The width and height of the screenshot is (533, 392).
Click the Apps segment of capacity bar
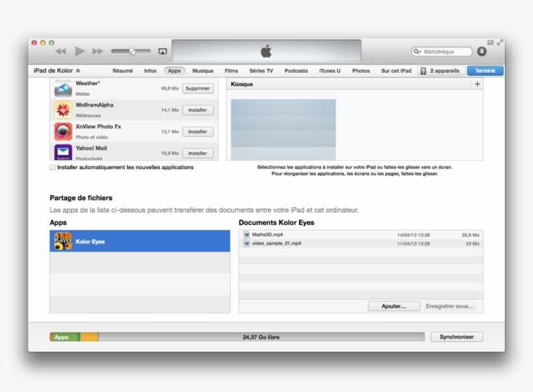(x=64, y=337)
